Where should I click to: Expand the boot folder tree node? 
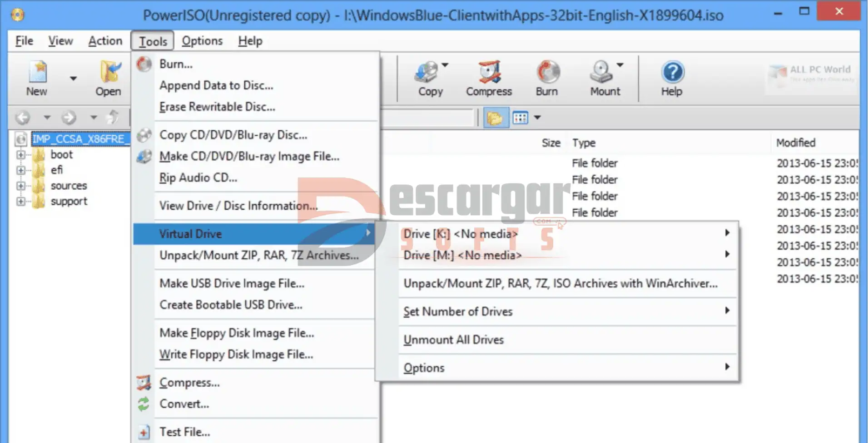(20, 155)
